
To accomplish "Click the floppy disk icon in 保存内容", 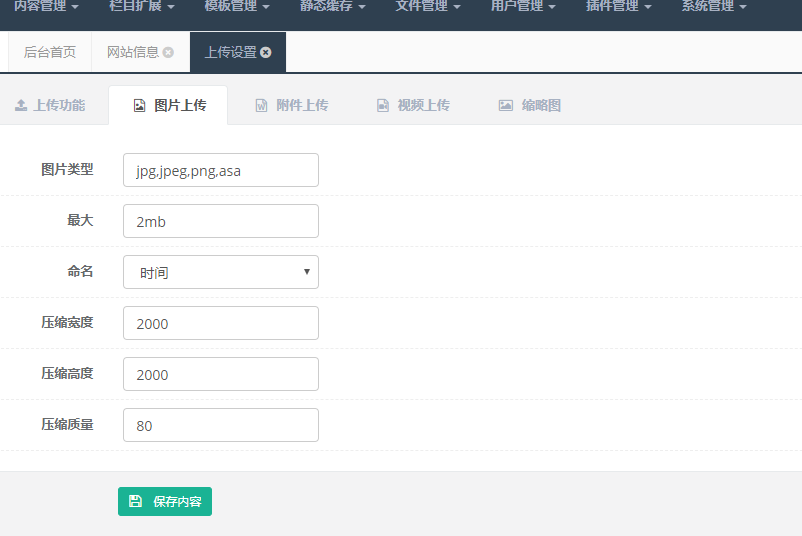I will click(135, 501).
